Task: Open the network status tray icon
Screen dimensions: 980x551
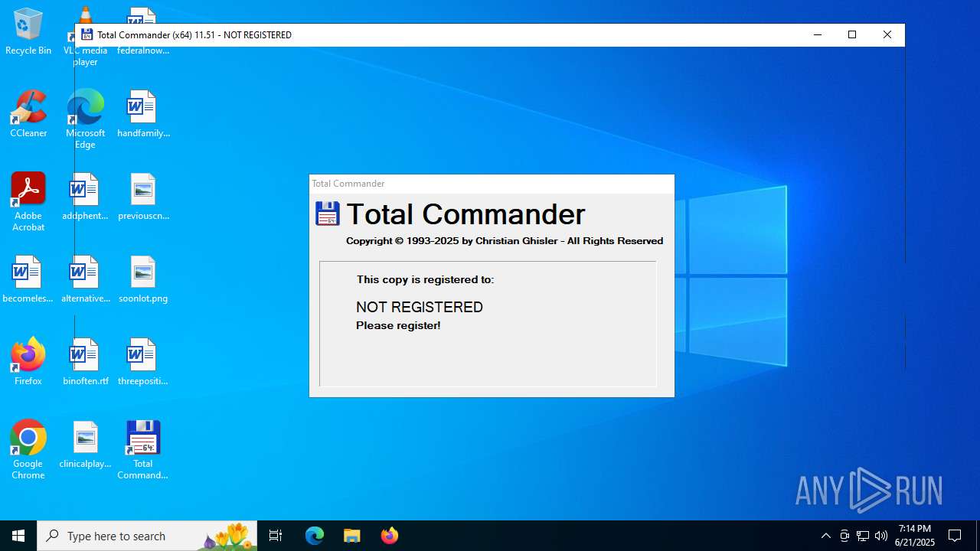Action: click(x=863, y=536)
